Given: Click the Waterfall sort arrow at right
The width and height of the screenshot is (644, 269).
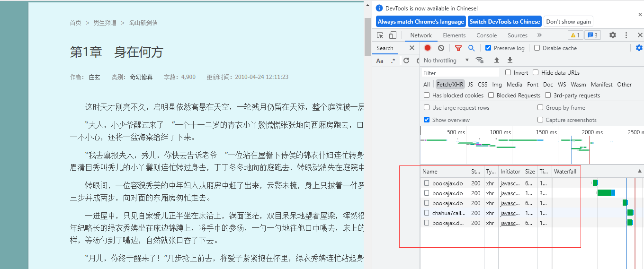Looking at the screenshot, I should [x=640, y=171].
